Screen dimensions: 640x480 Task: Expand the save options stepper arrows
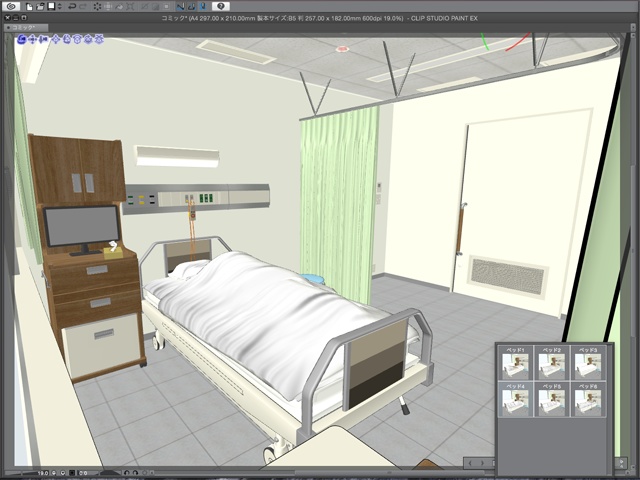pos(60,6)
